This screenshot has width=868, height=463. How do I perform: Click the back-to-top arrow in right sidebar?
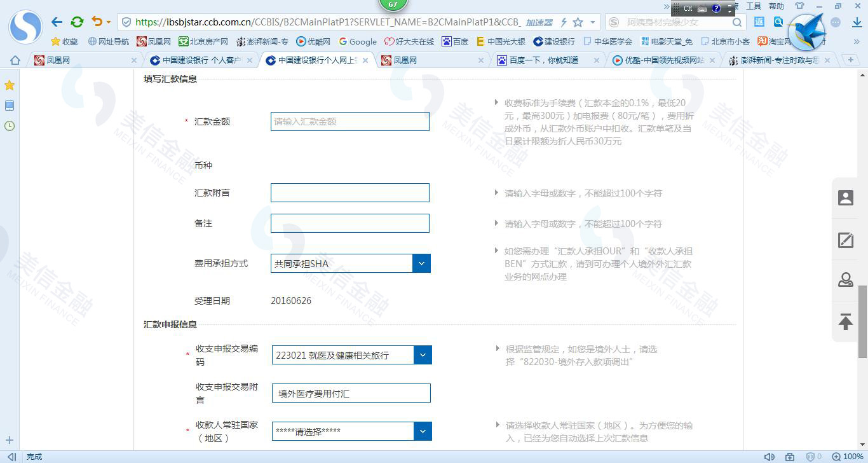click(x=845, y=322)
